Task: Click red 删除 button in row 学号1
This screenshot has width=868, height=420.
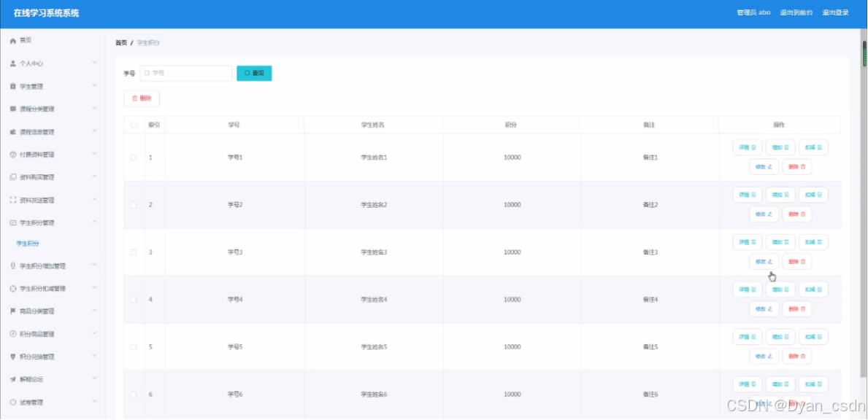Action: tap(797, 167)
